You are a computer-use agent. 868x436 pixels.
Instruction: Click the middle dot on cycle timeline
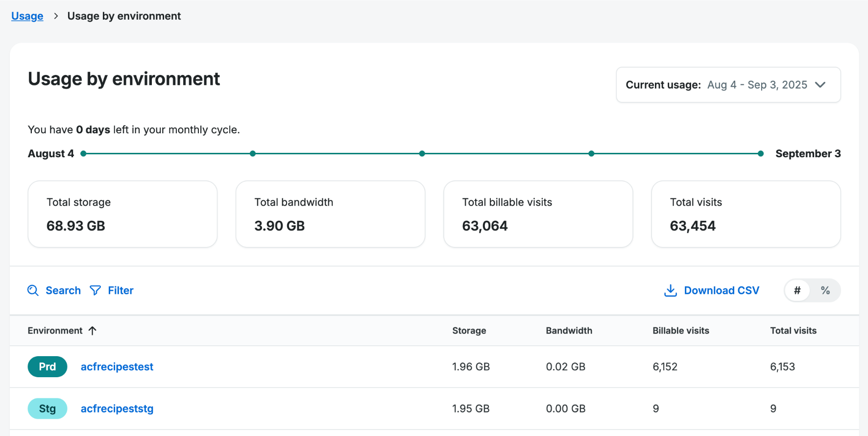click(422, 154)
